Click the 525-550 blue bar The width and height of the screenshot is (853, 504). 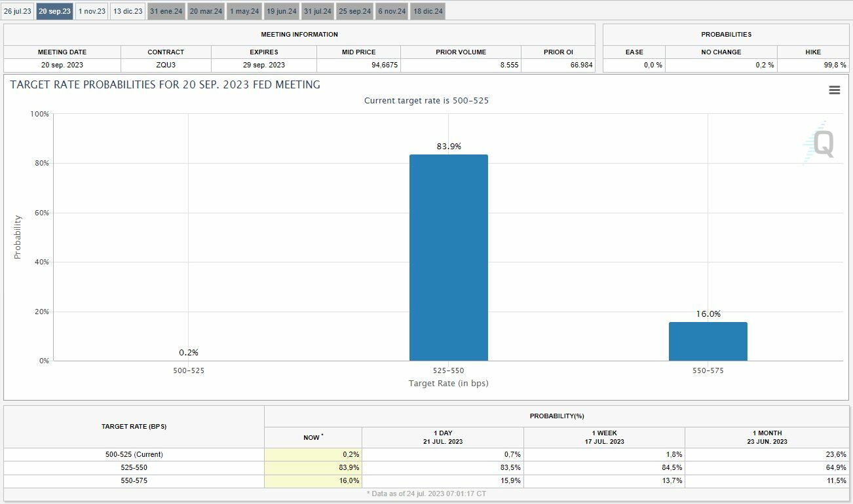pos(449,257)
